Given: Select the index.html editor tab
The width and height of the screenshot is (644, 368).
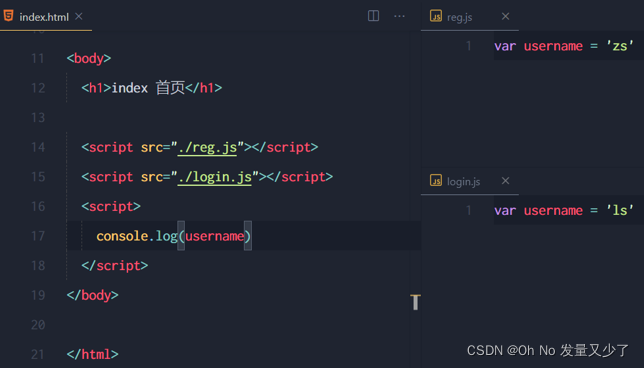Looking at the screenshot, I should 46,16.
